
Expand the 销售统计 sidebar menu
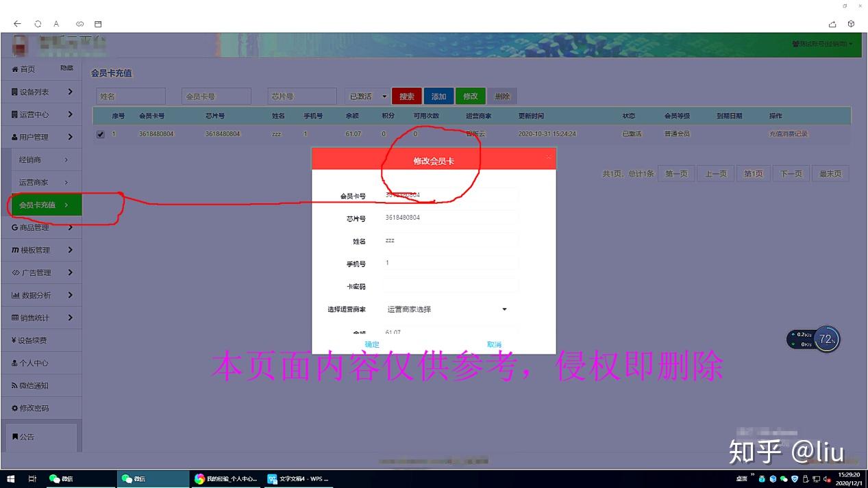coord(41,318)
